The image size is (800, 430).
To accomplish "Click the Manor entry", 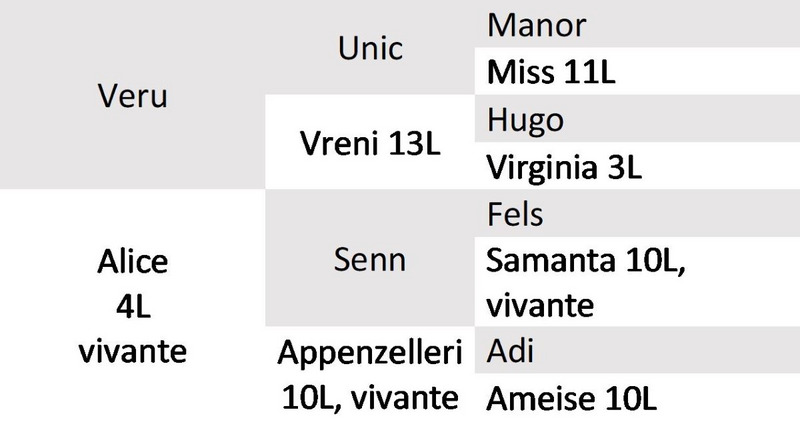I will 637,24.
